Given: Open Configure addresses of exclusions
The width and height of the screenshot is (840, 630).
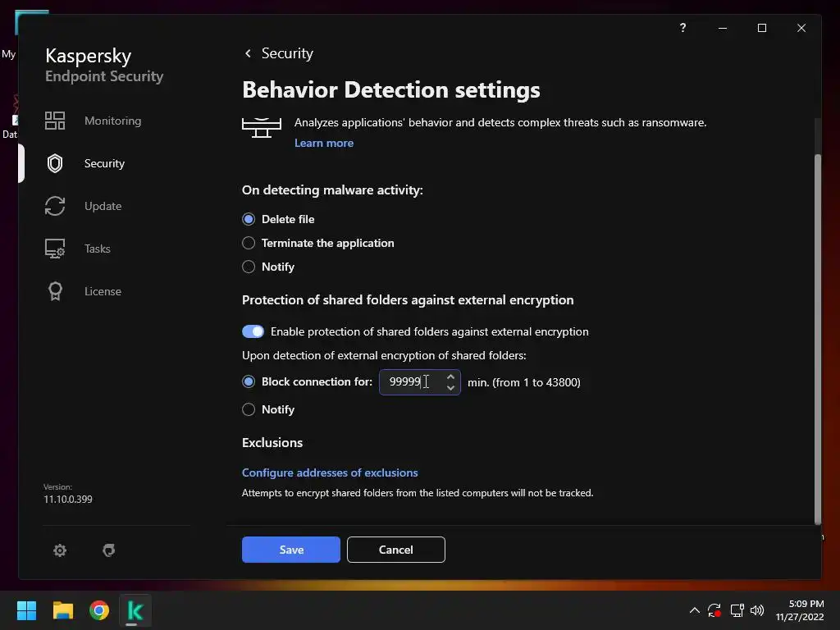Looking at the screenshot, I should pyautogui.click(x=330, y=472).
